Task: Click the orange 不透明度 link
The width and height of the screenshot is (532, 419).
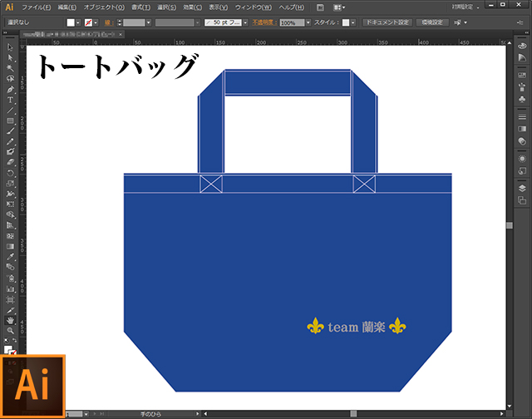Action: pyautogui.click(x=264, y=22)
